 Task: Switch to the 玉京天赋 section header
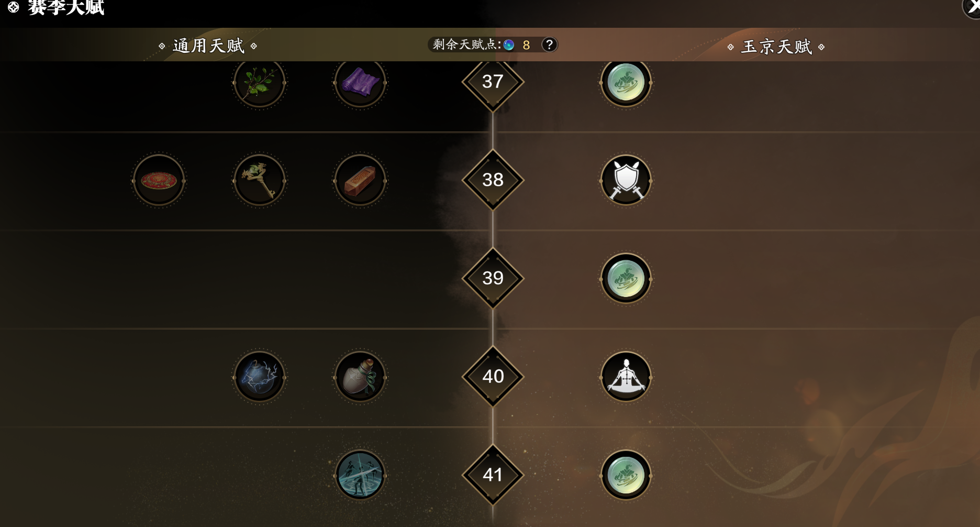click(776, 47)
